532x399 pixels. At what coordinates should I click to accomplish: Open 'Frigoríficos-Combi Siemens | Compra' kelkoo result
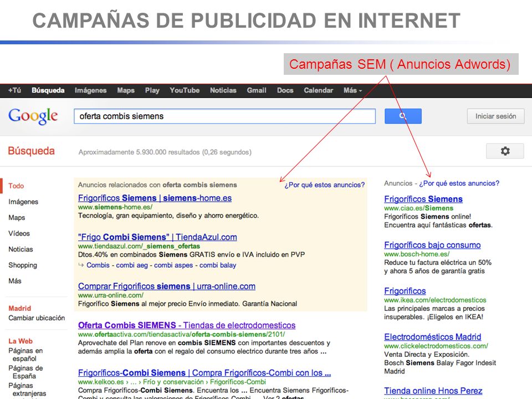[204, 373]
